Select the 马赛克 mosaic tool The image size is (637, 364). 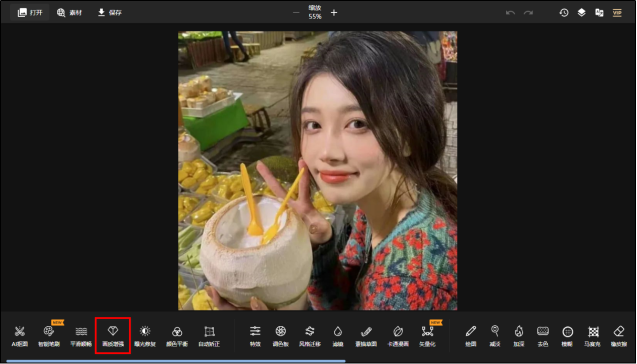pyautogui.click(x=593, y=335)
